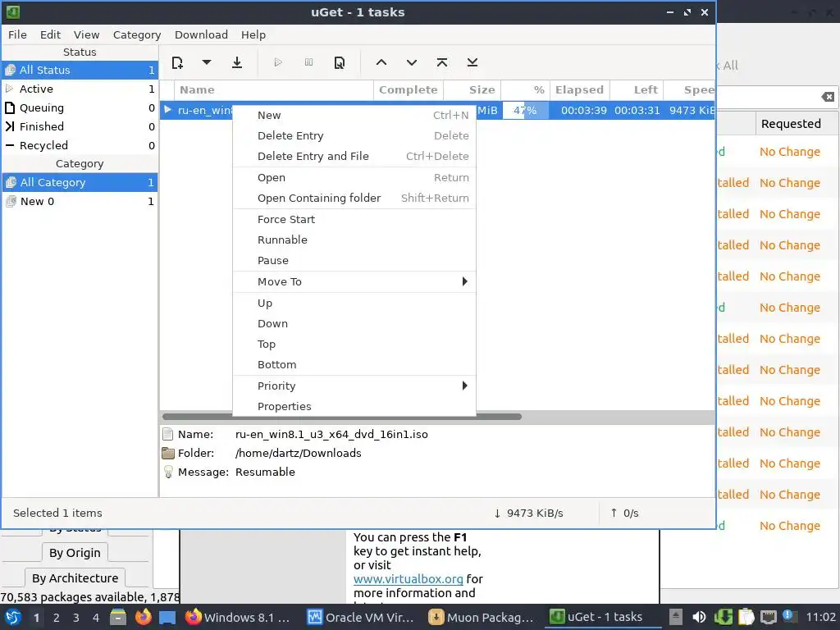Open download Properties toolbar icon
This screenshot has width=840, height=630.
coord(339,62)
